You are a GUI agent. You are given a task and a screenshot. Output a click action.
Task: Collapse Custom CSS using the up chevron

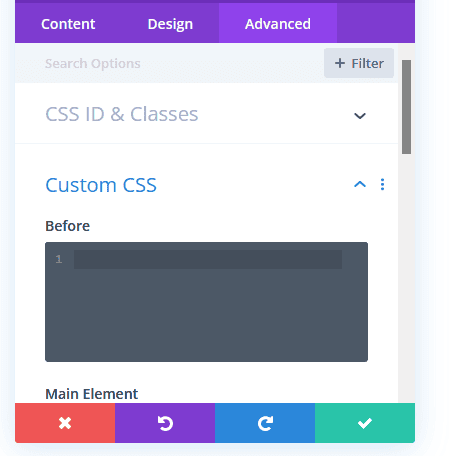click(x=360, y=184)
